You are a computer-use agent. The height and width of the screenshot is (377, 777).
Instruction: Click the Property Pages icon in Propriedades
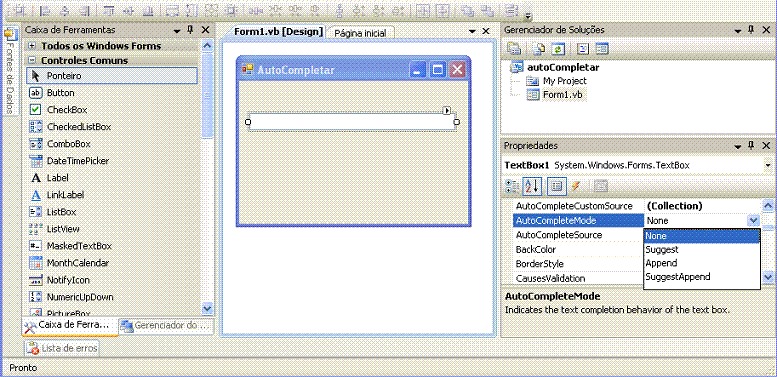601,186
